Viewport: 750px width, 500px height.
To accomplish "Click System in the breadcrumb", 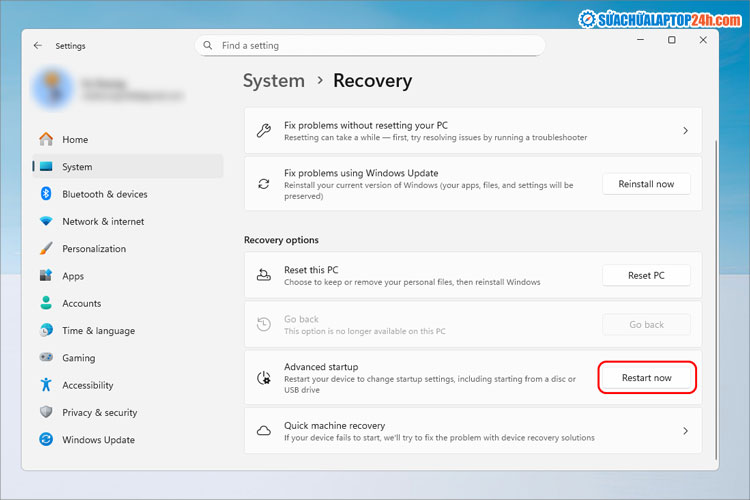I will 274,81.
